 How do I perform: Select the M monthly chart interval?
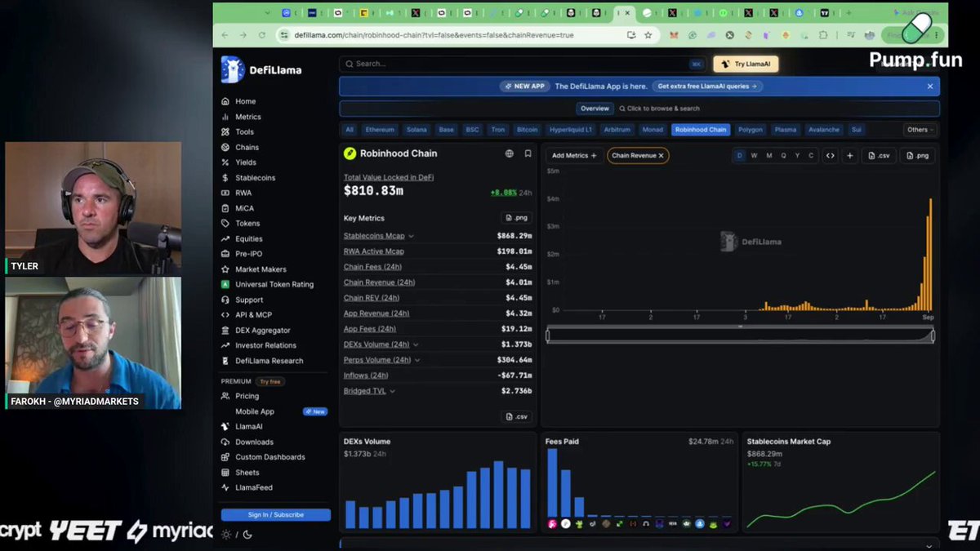pyautogui.click(x=768, y=155)
